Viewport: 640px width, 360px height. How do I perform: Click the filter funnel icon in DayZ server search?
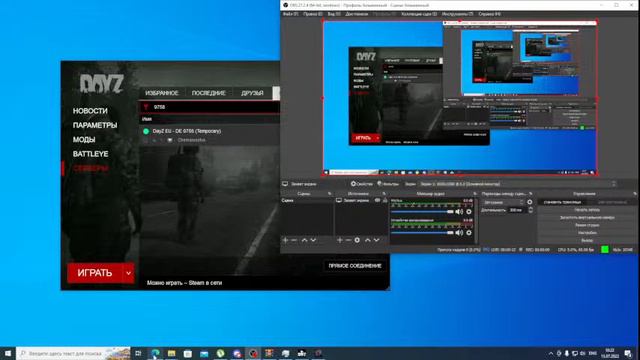pyautogui.click(x=146, y=107)
